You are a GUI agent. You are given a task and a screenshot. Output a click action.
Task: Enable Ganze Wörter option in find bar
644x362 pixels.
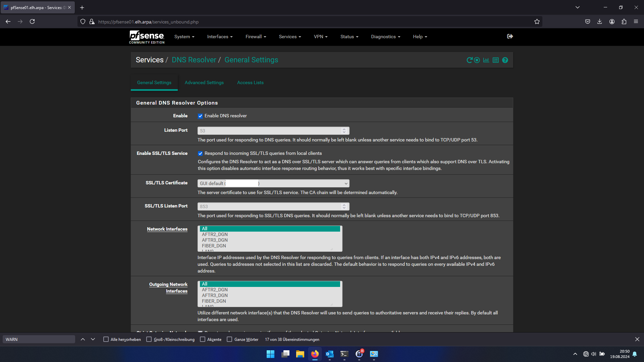click(x=229, y=340)
